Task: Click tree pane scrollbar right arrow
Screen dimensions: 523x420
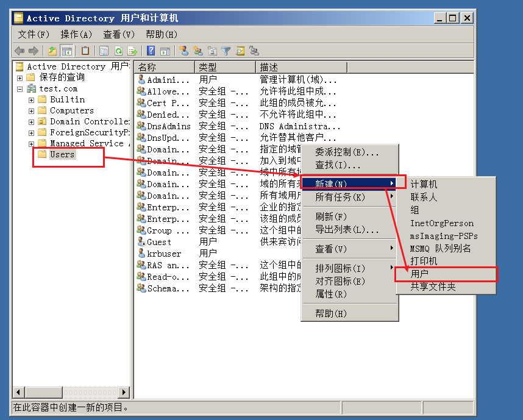Action: (x=124, y=393)
